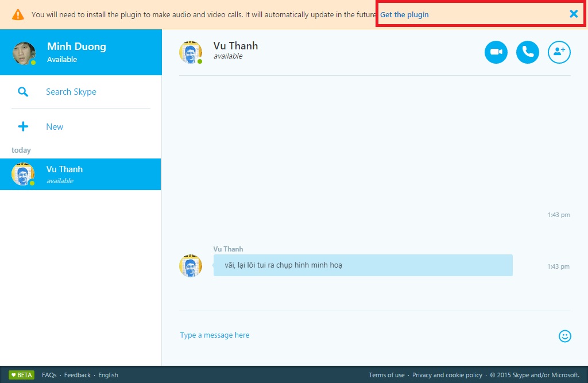
Task: Open Privacy and cookie policy
Action: point(447,375)
